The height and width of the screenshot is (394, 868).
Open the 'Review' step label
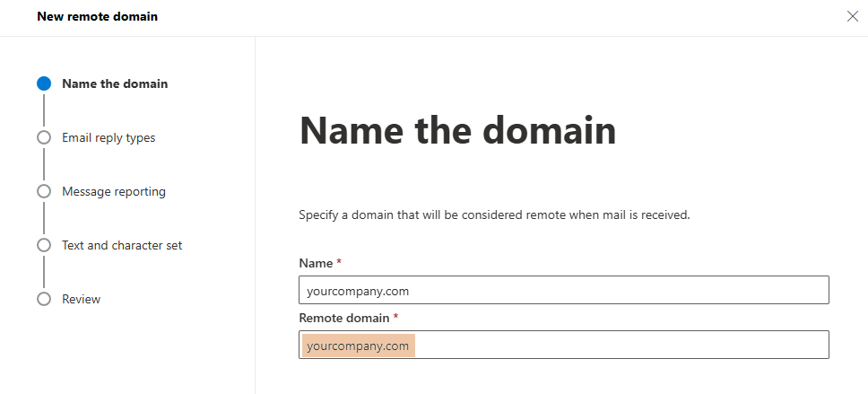[x=82, y=299]
